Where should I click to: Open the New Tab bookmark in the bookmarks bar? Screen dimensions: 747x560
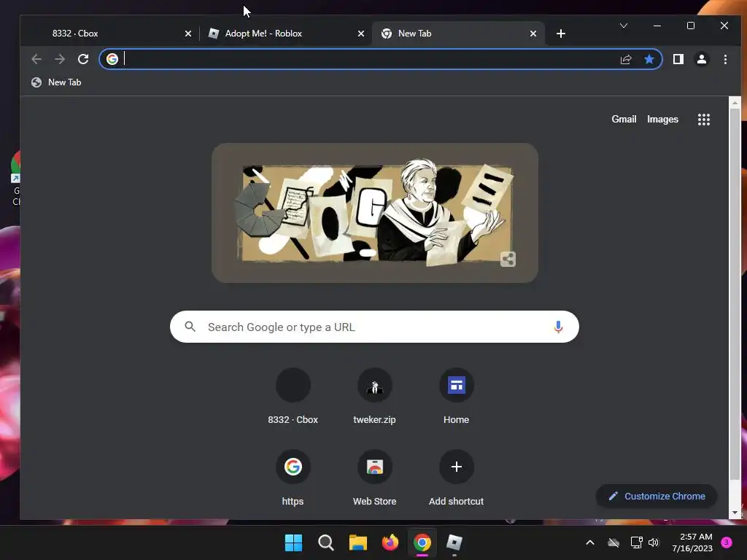click(56, 82)
